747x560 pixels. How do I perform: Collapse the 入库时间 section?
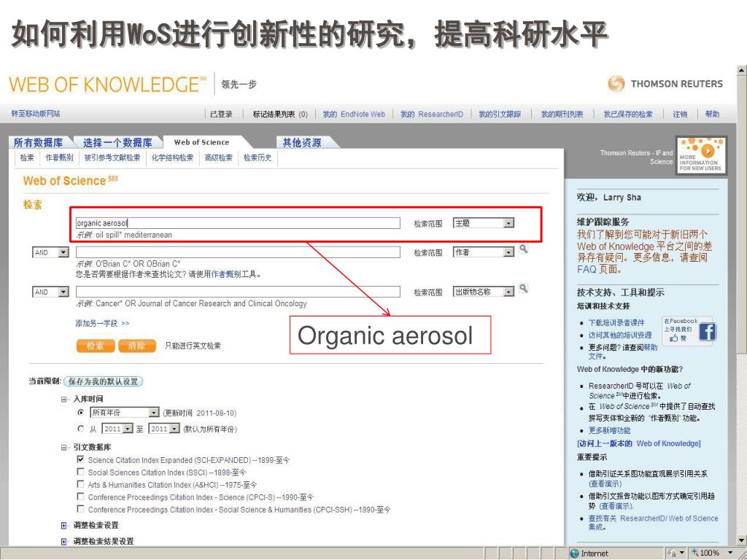click(64, 399)
